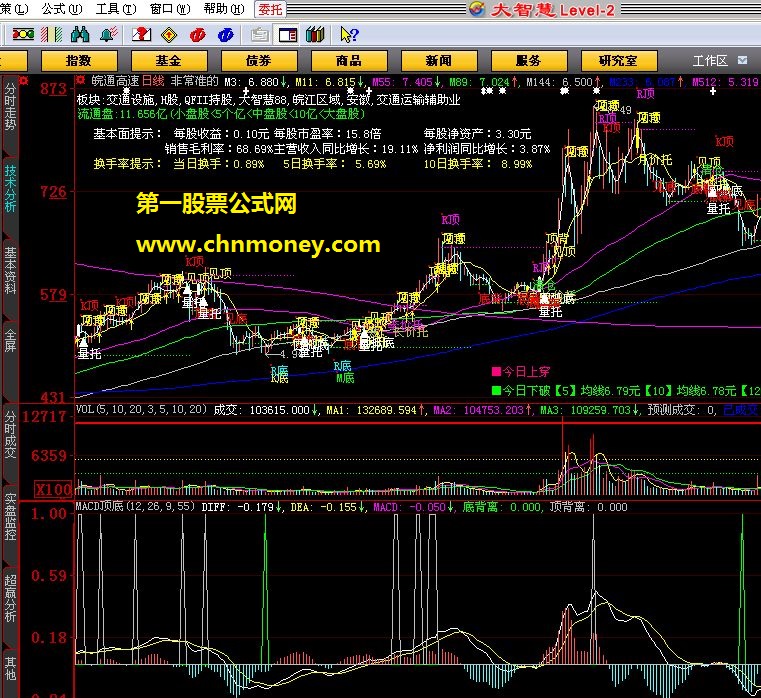
Task: Click the 非常准的 indicator name
Action: click(194, 81)
